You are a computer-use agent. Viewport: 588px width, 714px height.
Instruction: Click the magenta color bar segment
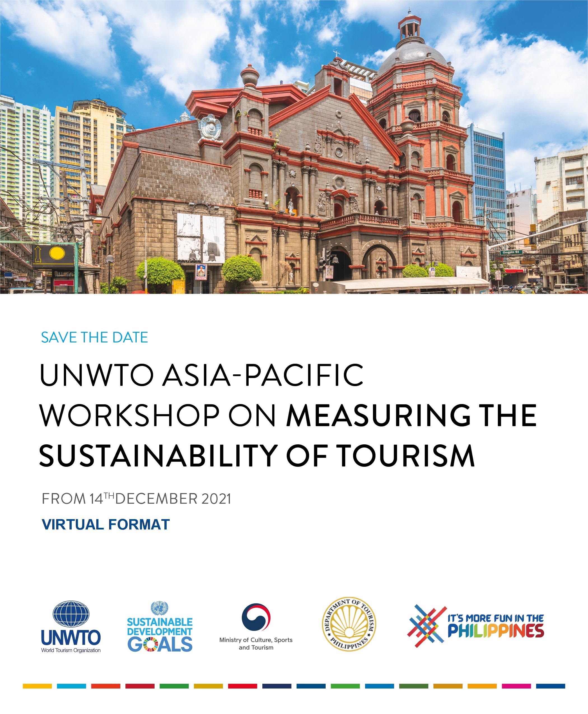[516, 686]
